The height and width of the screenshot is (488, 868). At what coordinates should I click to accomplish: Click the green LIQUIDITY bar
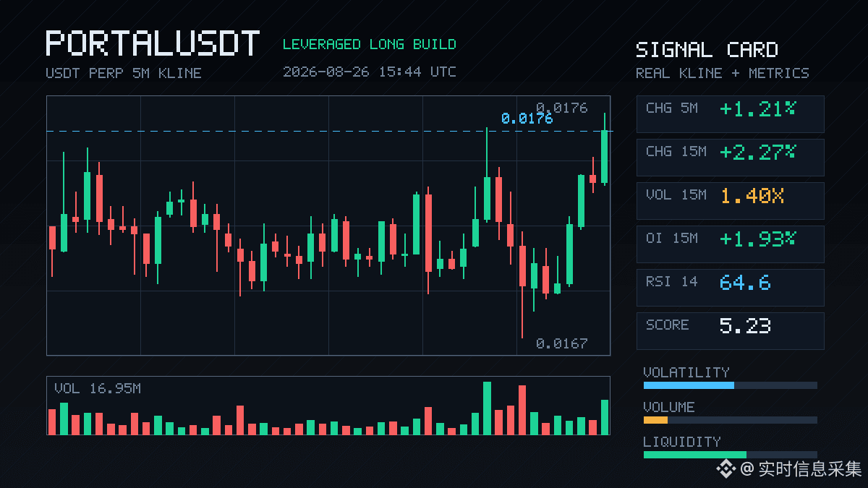695,455
